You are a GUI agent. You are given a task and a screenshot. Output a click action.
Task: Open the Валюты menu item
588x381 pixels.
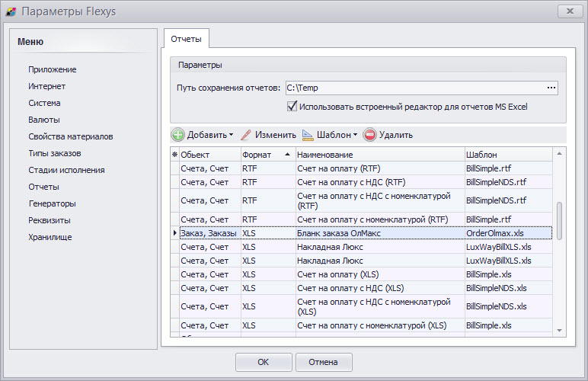point(44,120)
